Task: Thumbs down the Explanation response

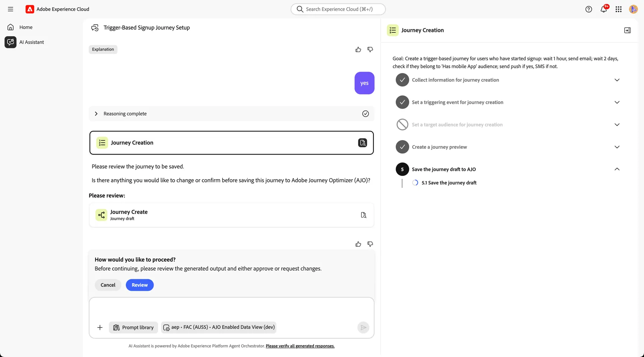Action: coord(370,50)
